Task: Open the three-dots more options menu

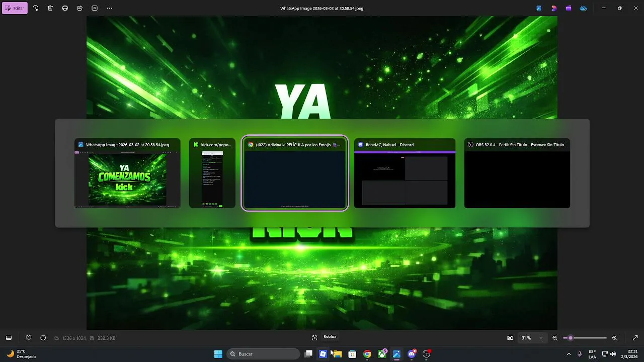Action: tap(109, 8)
